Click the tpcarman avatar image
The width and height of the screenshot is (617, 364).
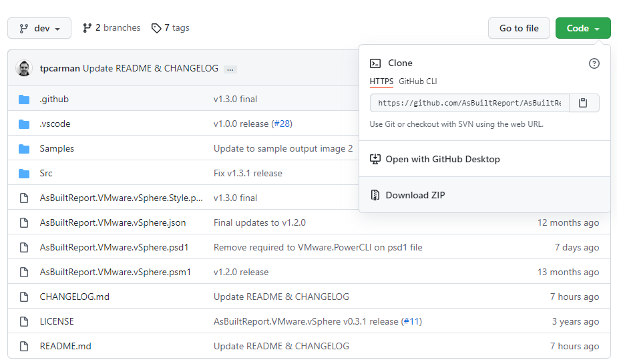click(24, 68)
